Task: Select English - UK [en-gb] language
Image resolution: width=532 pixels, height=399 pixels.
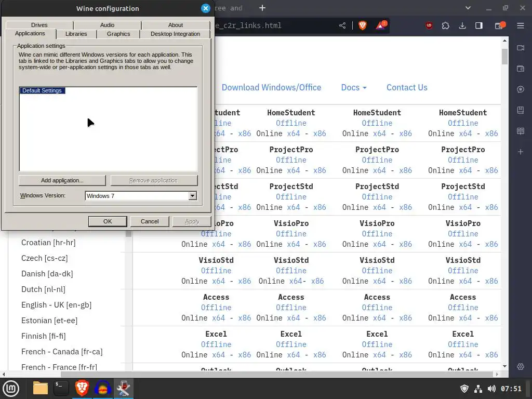Action: [56, 305]
